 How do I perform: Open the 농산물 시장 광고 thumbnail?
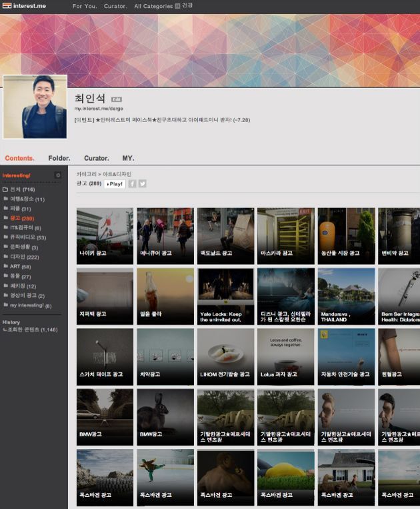click(346, 236)
